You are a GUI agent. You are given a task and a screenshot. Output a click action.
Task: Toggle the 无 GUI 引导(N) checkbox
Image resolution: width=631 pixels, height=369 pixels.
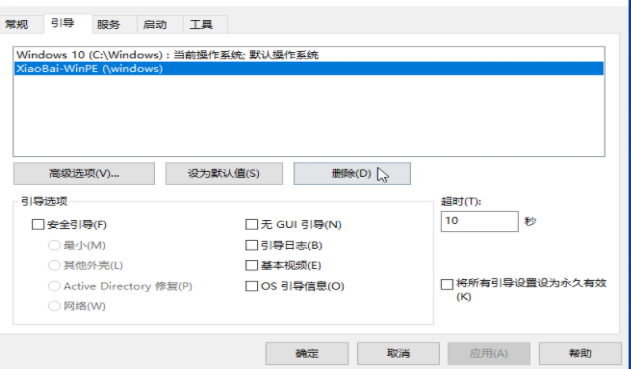click(x=252, y=224)
